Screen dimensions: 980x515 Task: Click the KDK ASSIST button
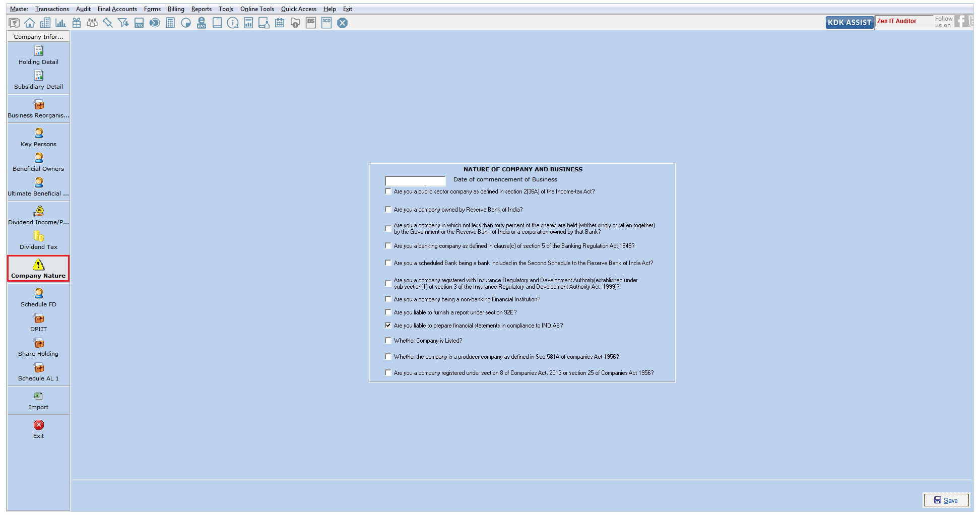(x=850, y=22)
